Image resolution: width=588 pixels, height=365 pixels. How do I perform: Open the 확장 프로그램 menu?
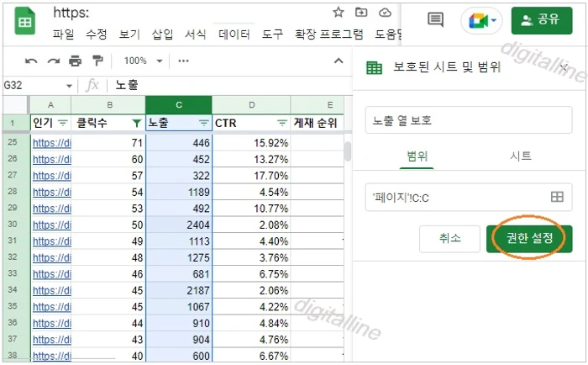click(x=329, y=34)
